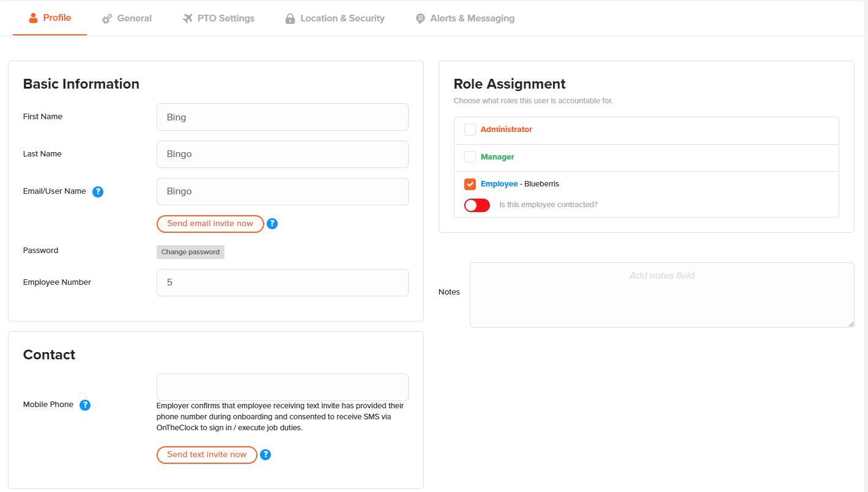Click the First Name input field
The width and height of the screenshot is (868, 492).
pyautogui.click(x=282, y=117)
